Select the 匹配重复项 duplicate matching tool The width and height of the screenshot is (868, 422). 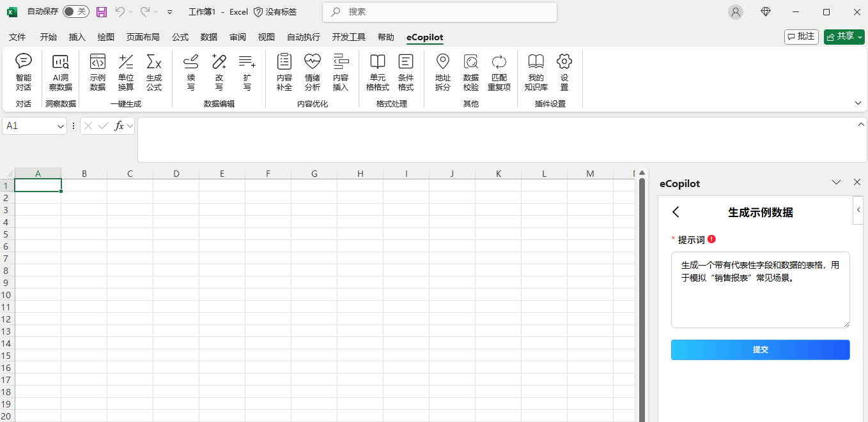[x=499, y=72]
